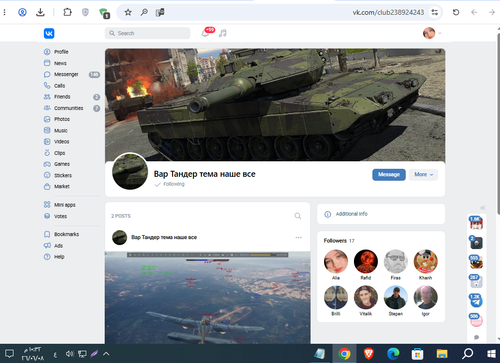Click the Help sidebar icon
Image resolution: width=500 pixels, height=363 pixels.
click(47, 257)
